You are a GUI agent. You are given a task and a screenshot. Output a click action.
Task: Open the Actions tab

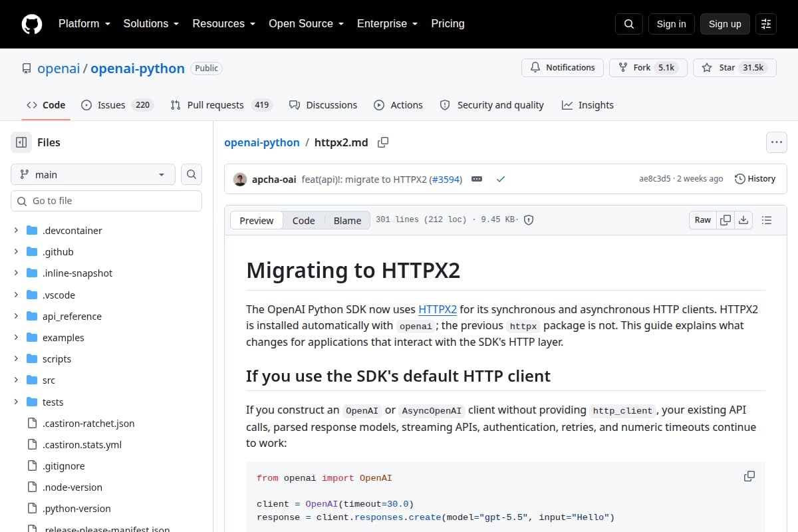pyautogui.click(x=398, y=105)
